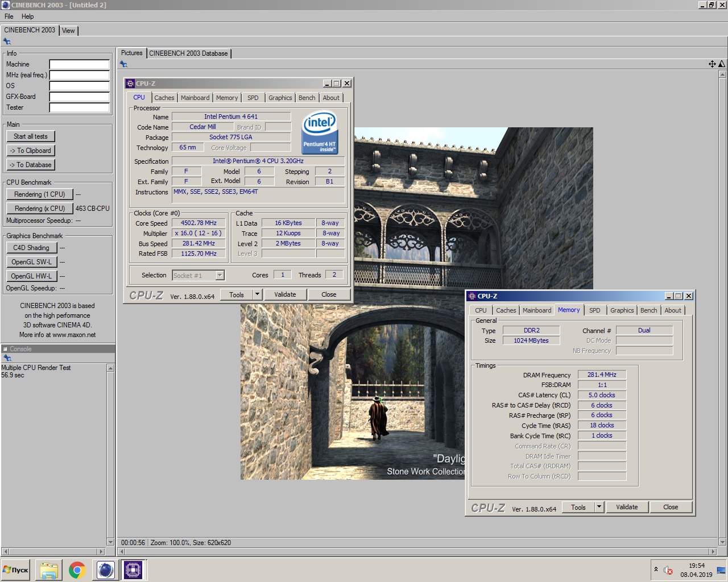Click the zoom triangle icon in Pictures panel
The image size is (728, 582).
click(x=722, y=64)
